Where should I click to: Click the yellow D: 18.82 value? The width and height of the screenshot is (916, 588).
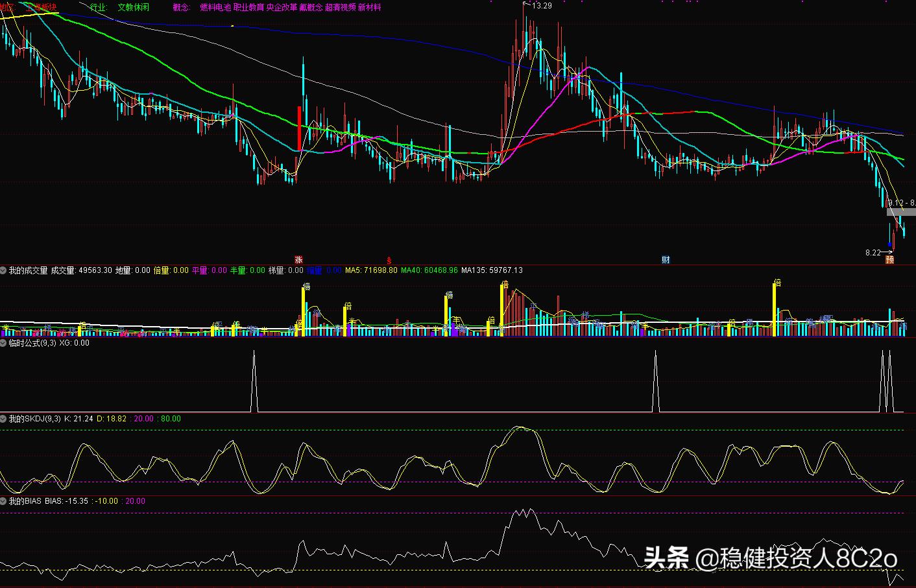click(112, 419)
